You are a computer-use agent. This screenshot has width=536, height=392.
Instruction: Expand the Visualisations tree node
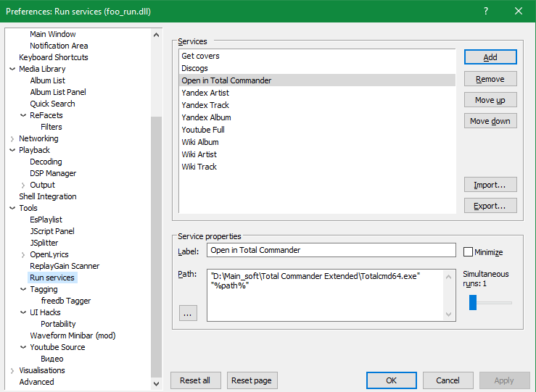(x=12, y=370)
